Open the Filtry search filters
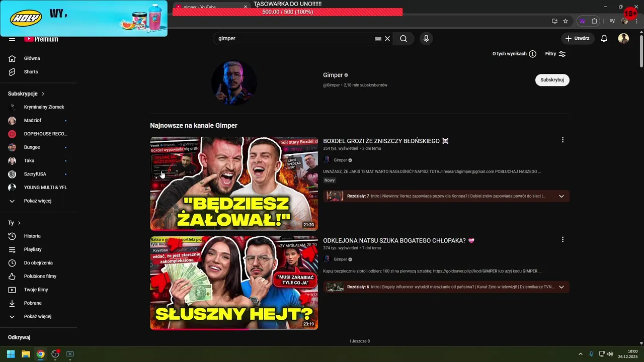This screenshot has height=362, width=644. [555, 54]
